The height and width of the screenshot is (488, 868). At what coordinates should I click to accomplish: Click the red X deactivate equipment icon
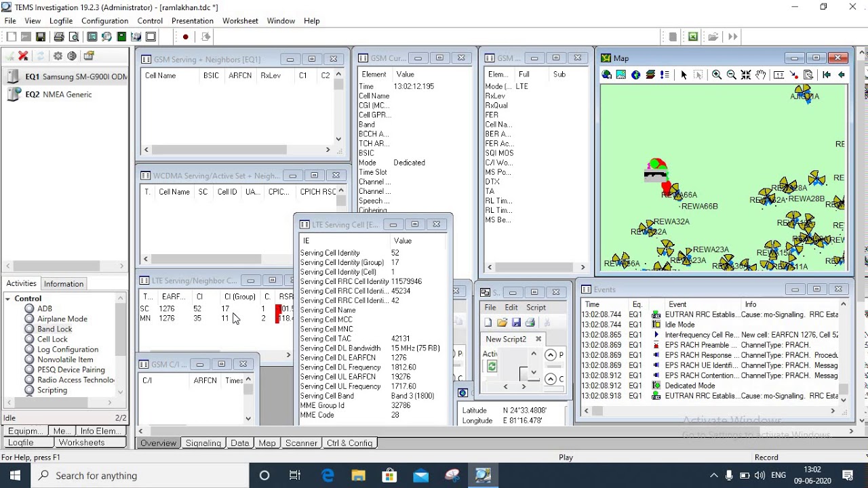coord(24,56)
